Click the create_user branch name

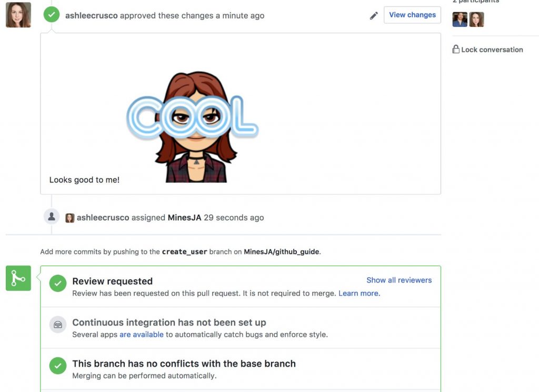coord(185,252)
